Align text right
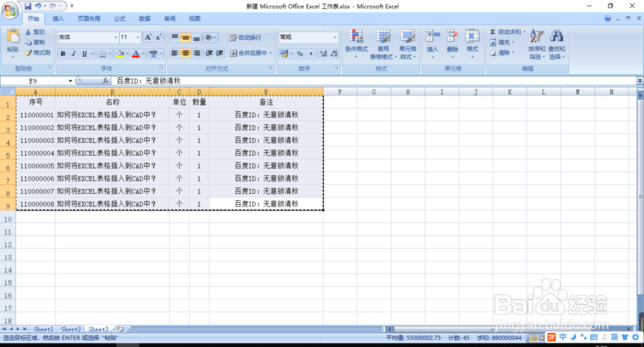 click(196, 53)
